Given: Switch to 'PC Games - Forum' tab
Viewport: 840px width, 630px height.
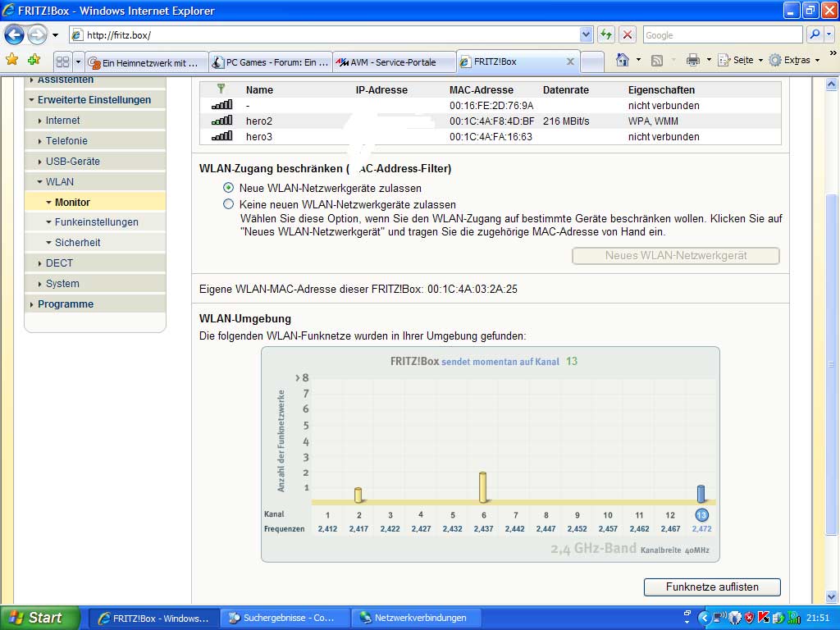Looking at the screenshot, I should tap(271, 62).
